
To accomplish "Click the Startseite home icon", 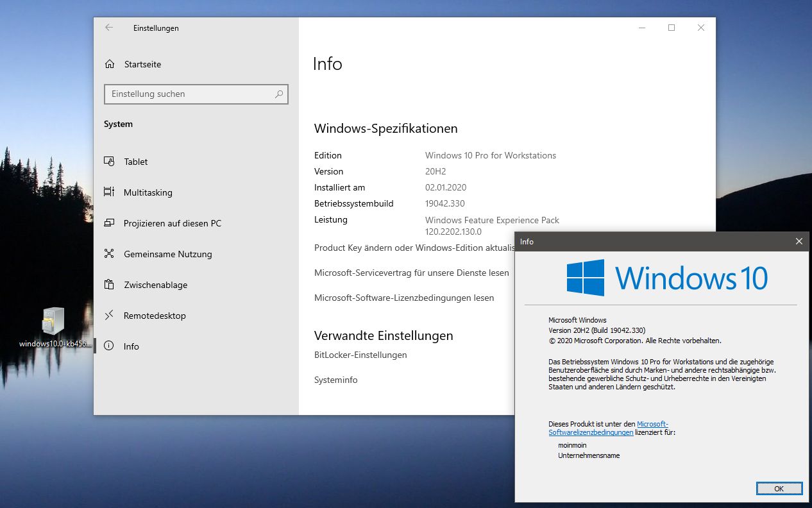I will click(110, 64).
